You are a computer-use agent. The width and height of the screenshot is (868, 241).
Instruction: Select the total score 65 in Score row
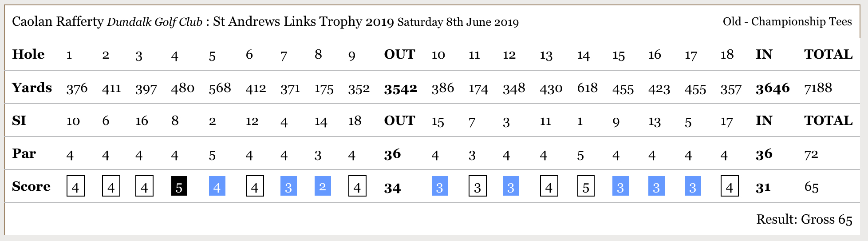pos(811,187)
